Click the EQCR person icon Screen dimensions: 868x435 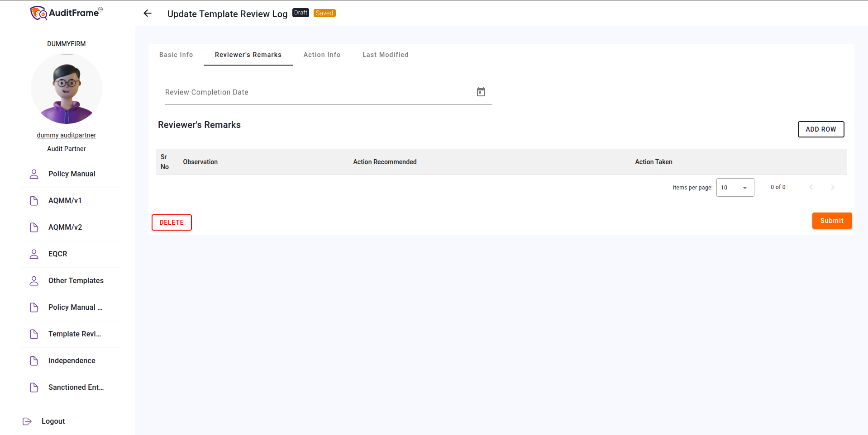tap(34, 254)
